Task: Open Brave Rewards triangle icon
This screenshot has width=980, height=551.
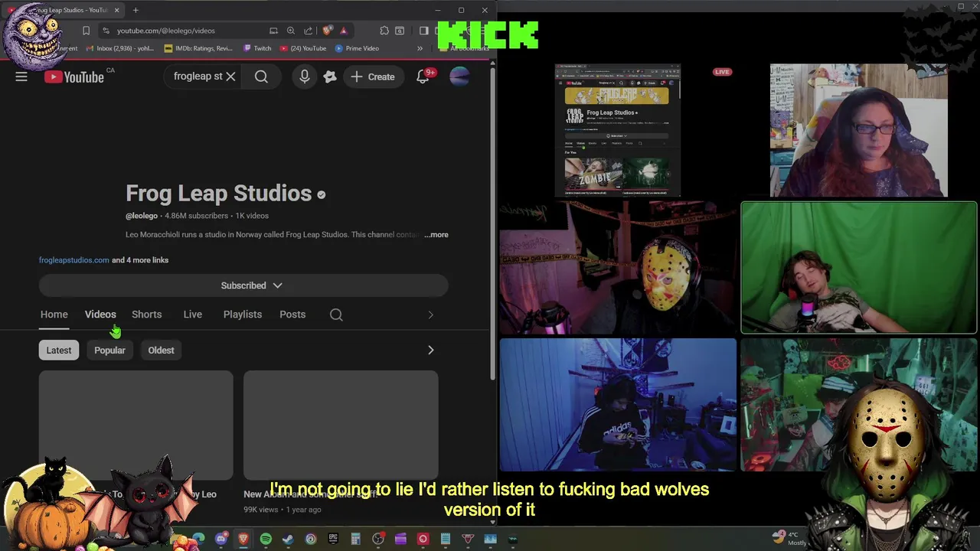Action: pos(344,31)
